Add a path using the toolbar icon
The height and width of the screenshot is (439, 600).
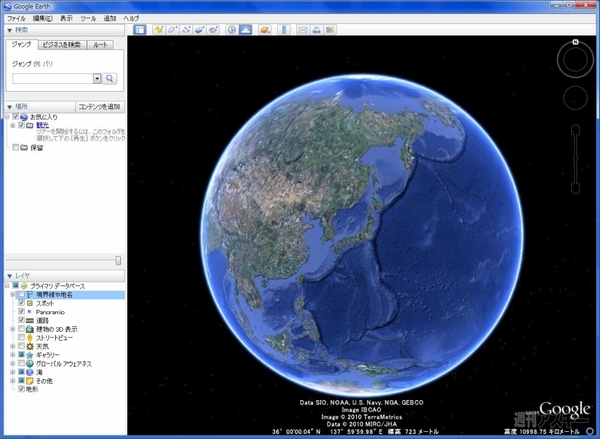186,29
